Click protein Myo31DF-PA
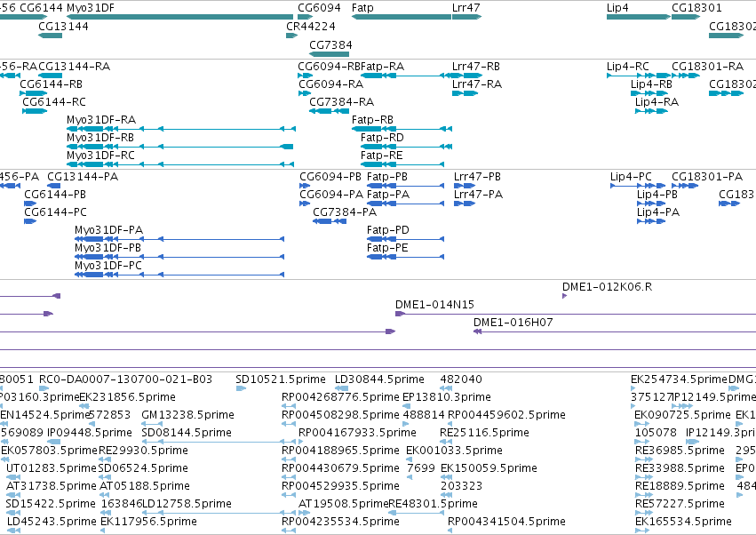The width and height of the screenshot is (756, 535). (179, 239)
